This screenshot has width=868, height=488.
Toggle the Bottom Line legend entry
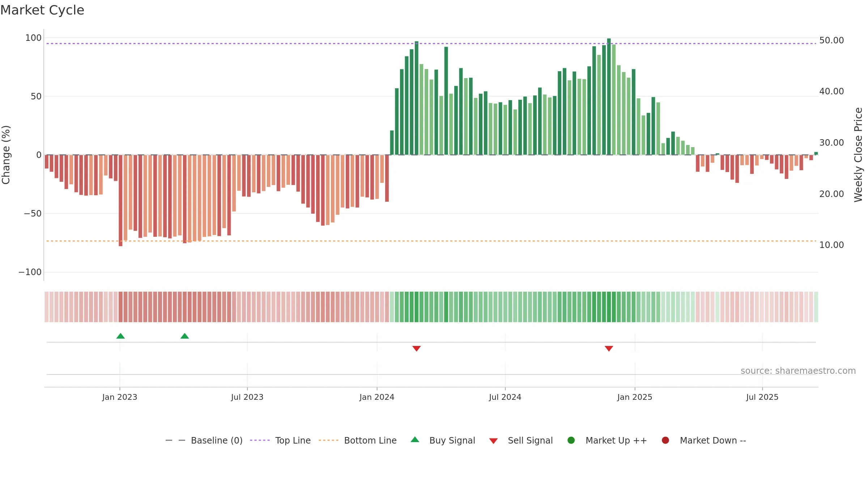click(358, 440)
